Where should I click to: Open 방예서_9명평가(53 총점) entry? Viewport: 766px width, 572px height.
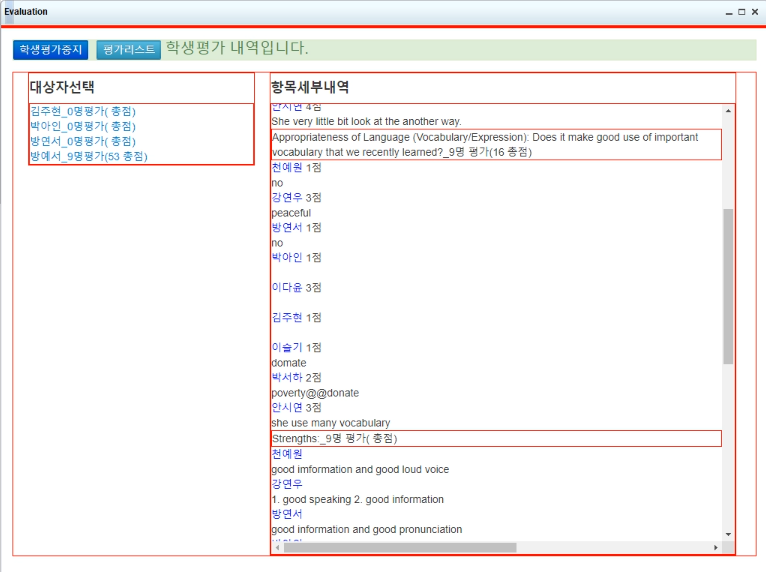89,156
